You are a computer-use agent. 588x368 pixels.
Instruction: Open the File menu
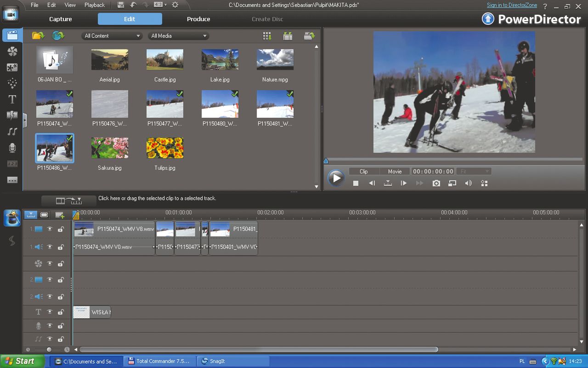coord(34,5)
